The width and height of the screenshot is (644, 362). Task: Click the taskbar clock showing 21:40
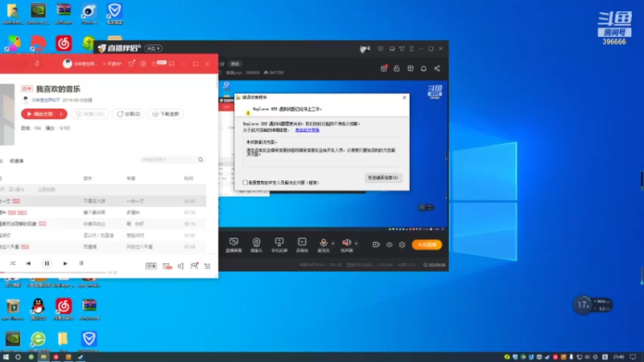618,357
